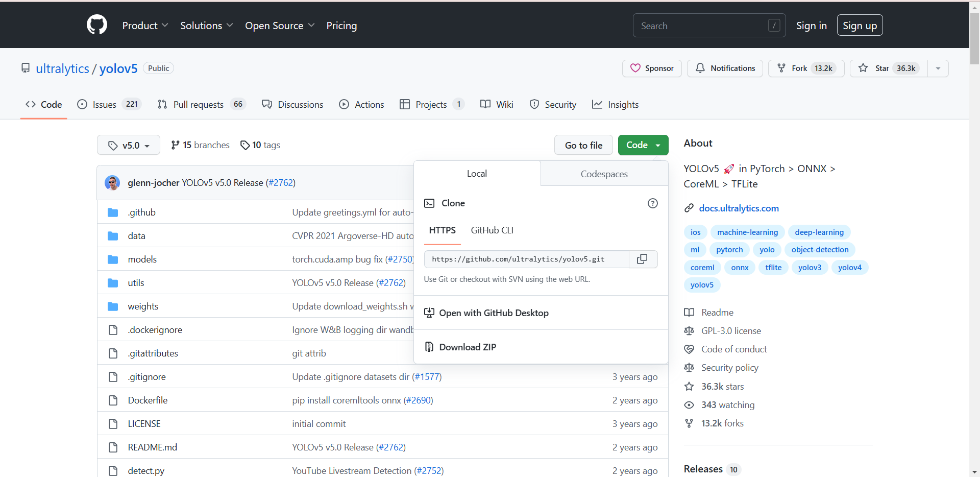Click the pytorch topic tag
The image size is (980, 477).
pos(729,250)
